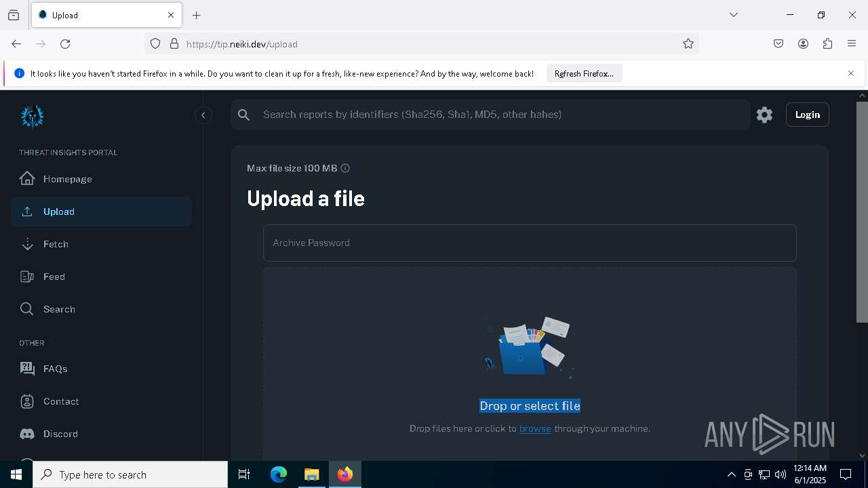
Task: Reload the page
Action: [65, 43]
